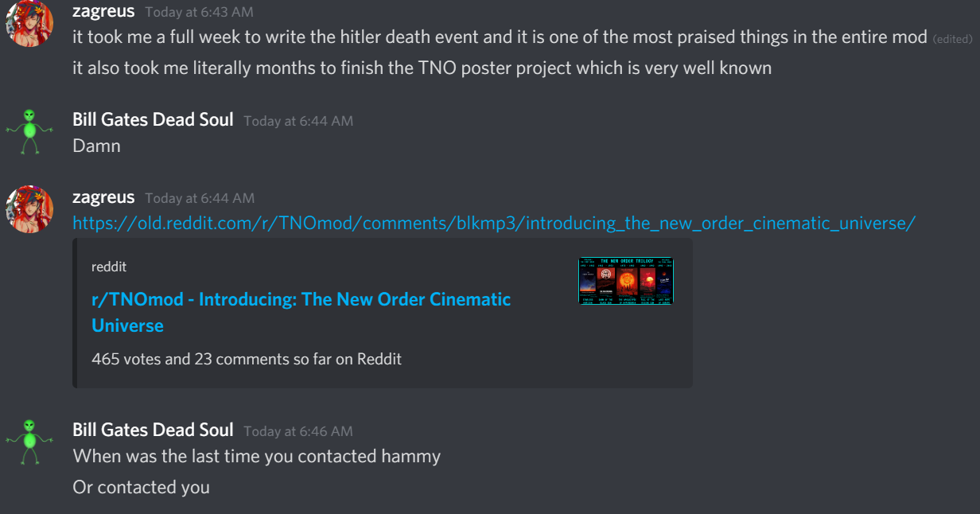Screen dimensions: 980x514
Task: Click the zagreus username at 6:43 AM
Action: click(103, 11)
